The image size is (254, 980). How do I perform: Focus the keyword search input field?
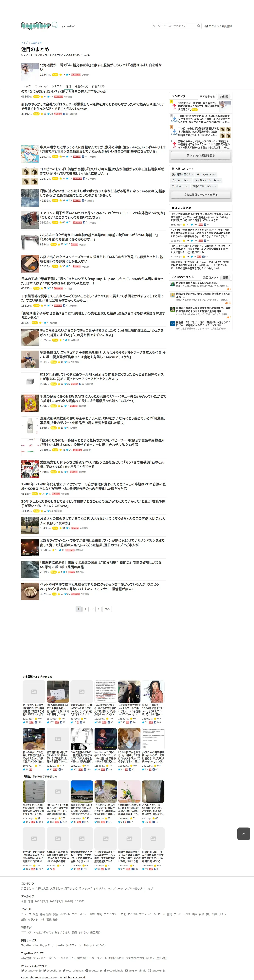[x=174, y=26]
